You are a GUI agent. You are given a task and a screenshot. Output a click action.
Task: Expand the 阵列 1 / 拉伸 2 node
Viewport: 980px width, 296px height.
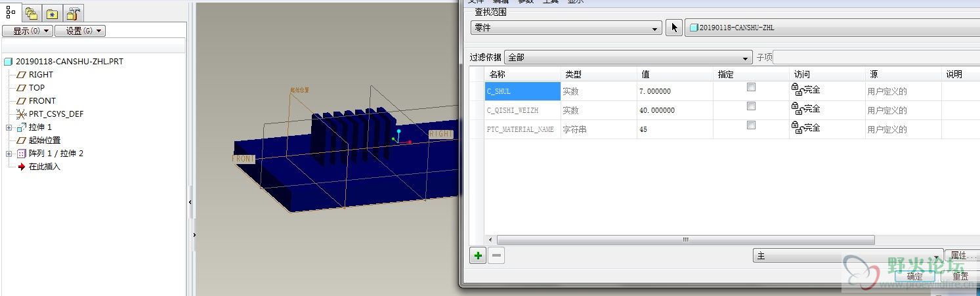tap(9, 154)
